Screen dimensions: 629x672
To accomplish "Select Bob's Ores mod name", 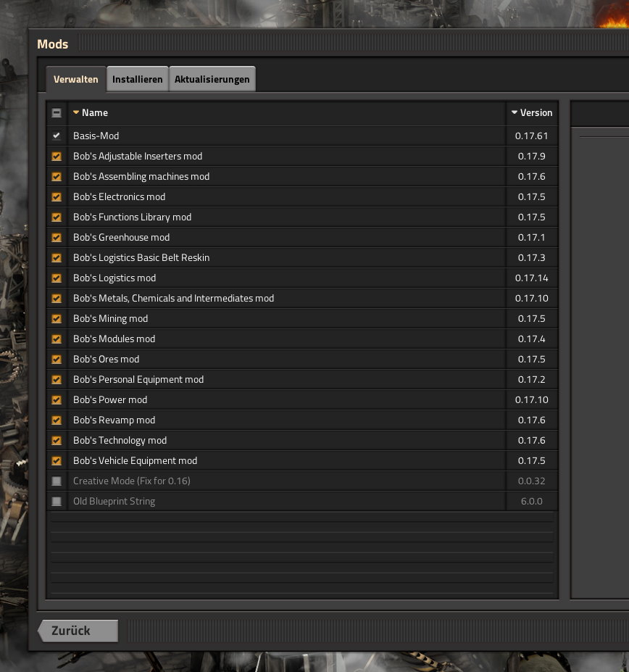I will tap(107, 359).
